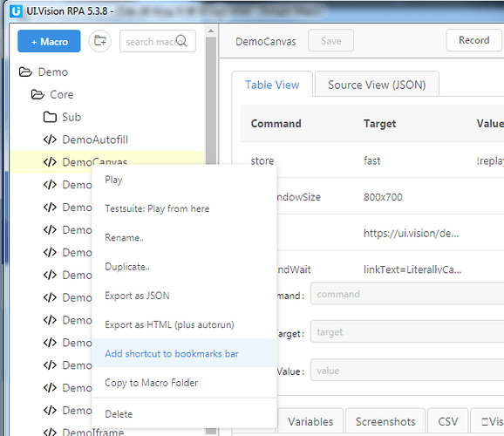This screenshot has height=436, width=504.
Task: Click the 800x700 target cell
Action: [x=383, y=197]
